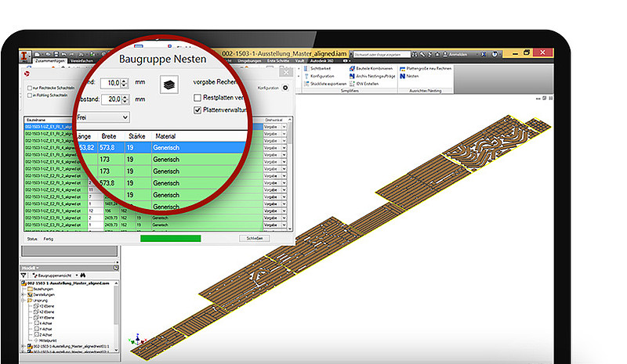Open the Autodesk 360 ribbon tab

coord(322,61)
